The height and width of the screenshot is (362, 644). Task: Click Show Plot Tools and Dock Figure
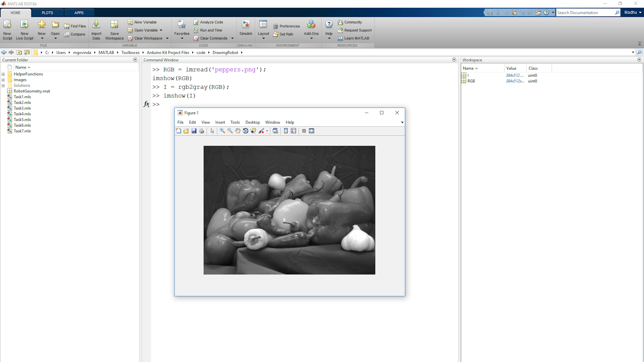(x=311, y=131)
